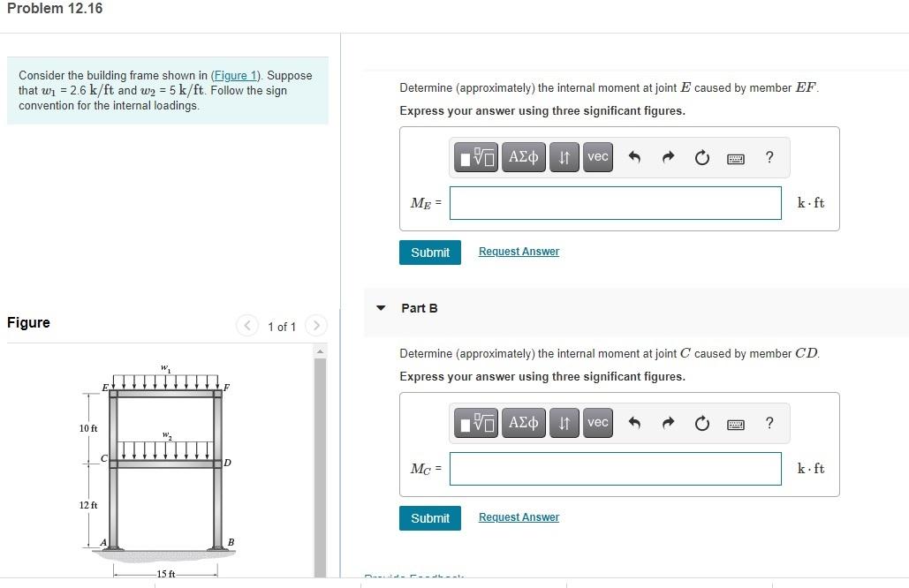
Task: Open the equation template palette for M_E
Action: 475,156
